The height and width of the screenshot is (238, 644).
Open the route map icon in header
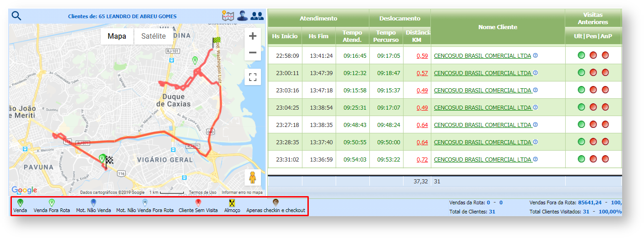[228, 16]
